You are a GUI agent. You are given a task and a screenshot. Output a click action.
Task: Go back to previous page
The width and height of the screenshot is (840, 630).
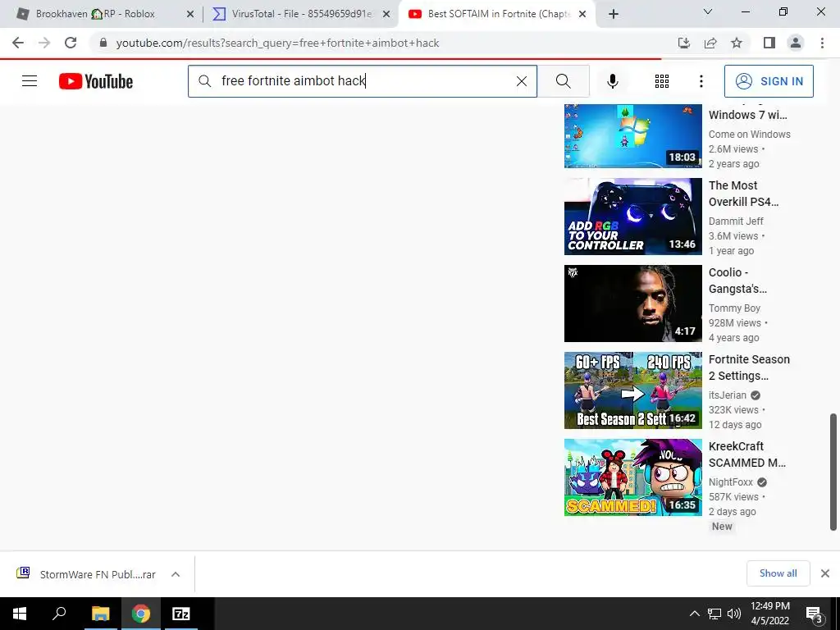[x=18, y=43]
